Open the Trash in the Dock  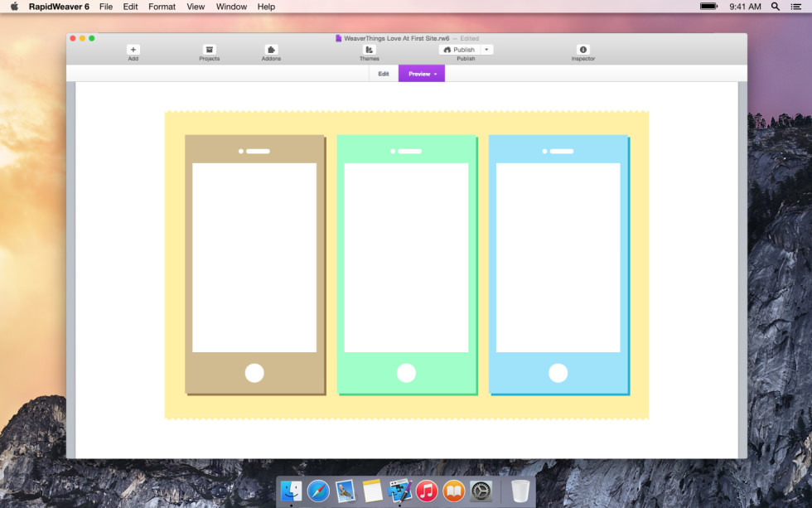coord(520,491)
